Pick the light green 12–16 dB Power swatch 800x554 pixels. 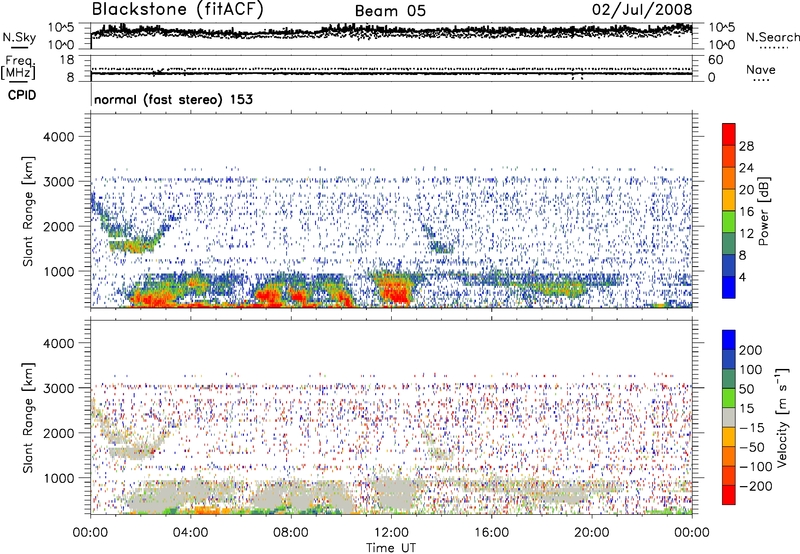click(x=728, y=222)
